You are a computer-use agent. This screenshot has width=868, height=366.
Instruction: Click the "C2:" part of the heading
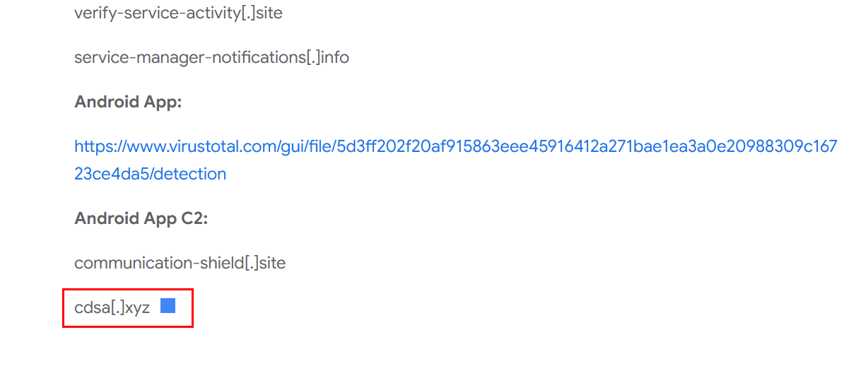coord(194,218)
